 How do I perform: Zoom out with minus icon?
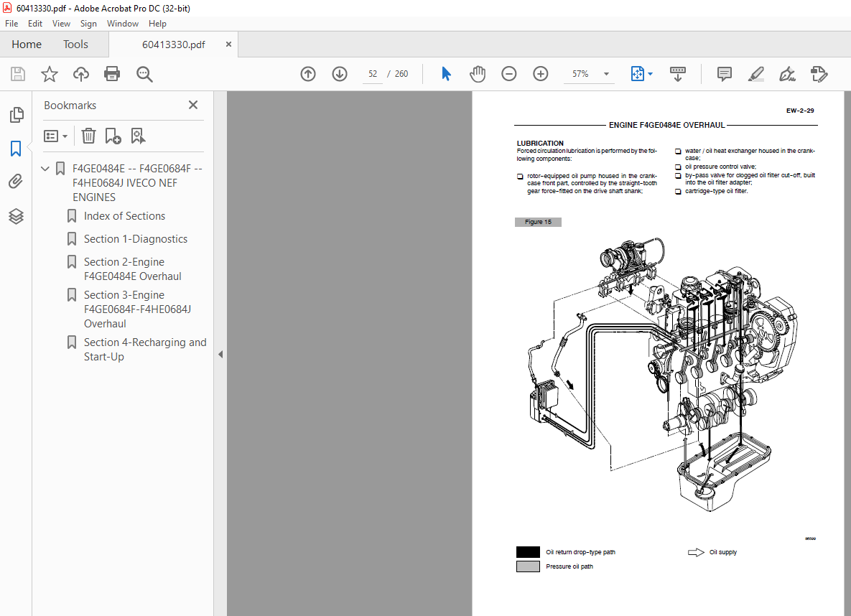click(509, 74)
